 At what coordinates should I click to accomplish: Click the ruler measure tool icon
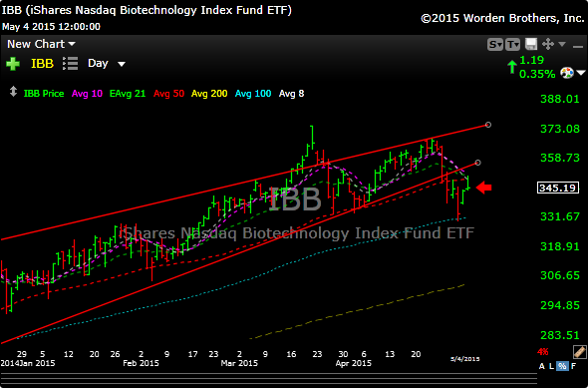[580, 352]
